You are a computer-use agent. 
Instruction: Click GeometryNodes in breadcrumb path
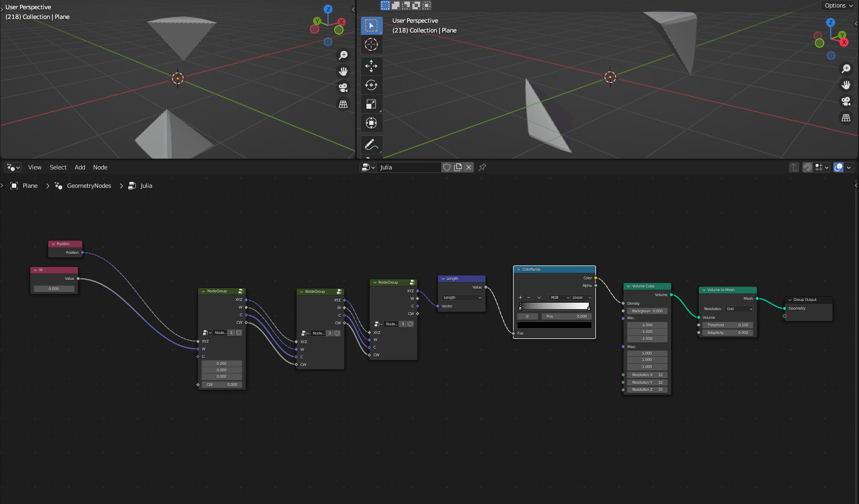(x=89, y=186)
